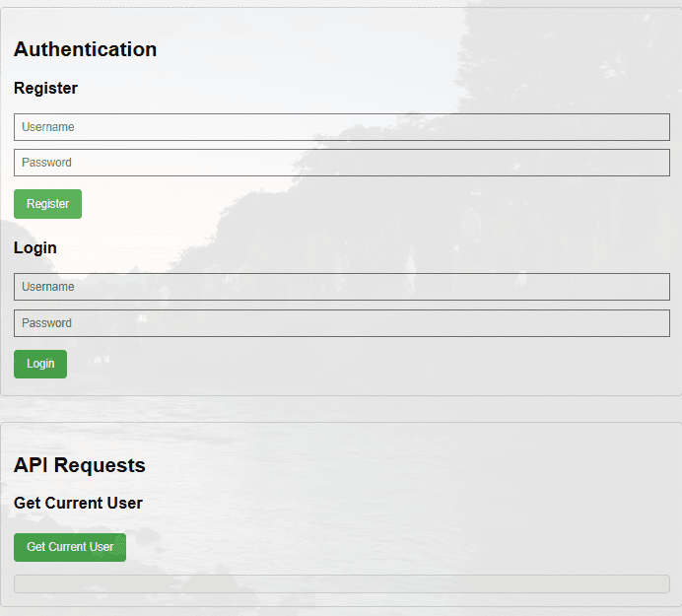Click the Register subheading text

pos(45,88)
